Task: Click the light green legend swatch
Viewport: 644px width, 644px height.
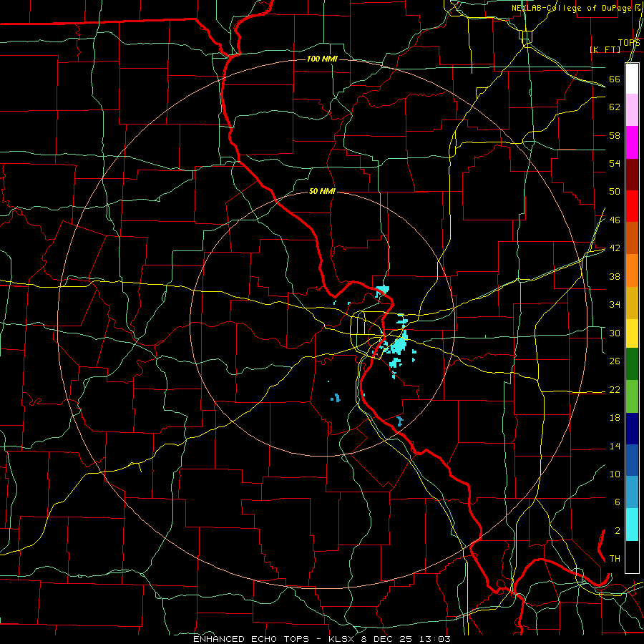Action: coord(632,396)
